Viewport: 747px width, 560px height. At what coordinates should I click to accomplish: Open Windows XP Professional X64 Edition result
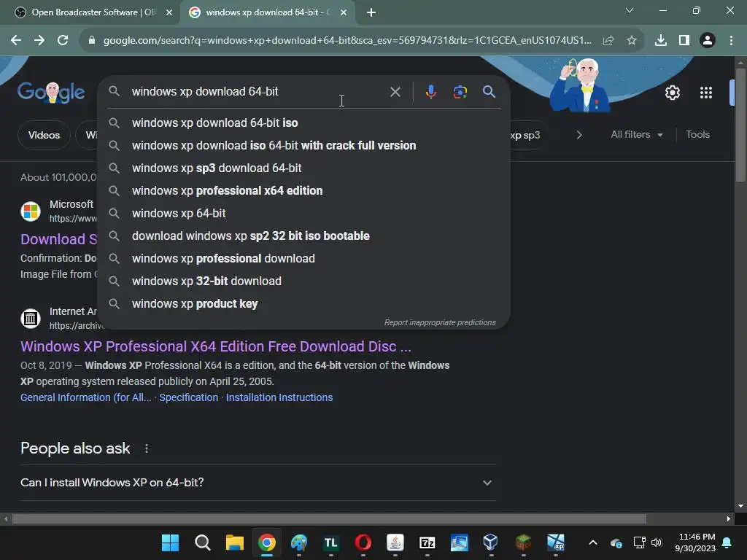(215, 346)
